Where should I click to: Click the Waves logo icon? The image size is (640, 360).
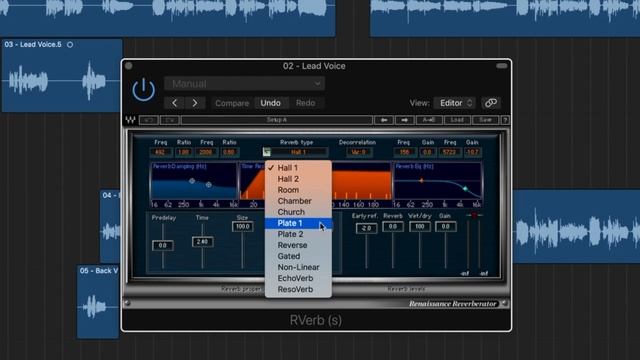pos(130,120)
